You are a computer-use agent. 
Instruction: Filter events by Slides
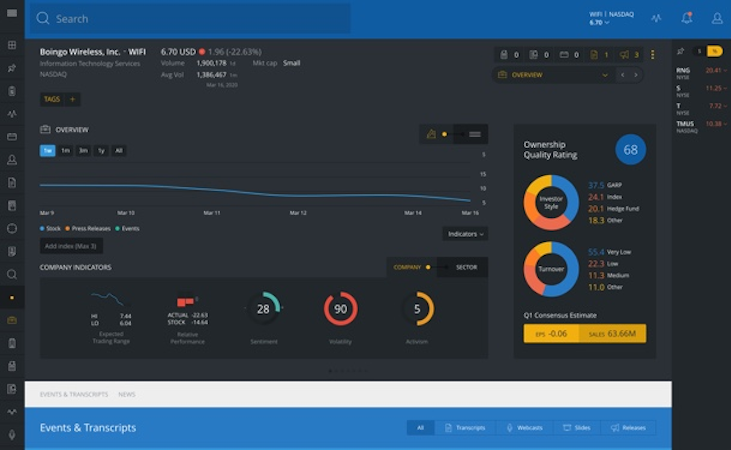[x=577, y=428]
